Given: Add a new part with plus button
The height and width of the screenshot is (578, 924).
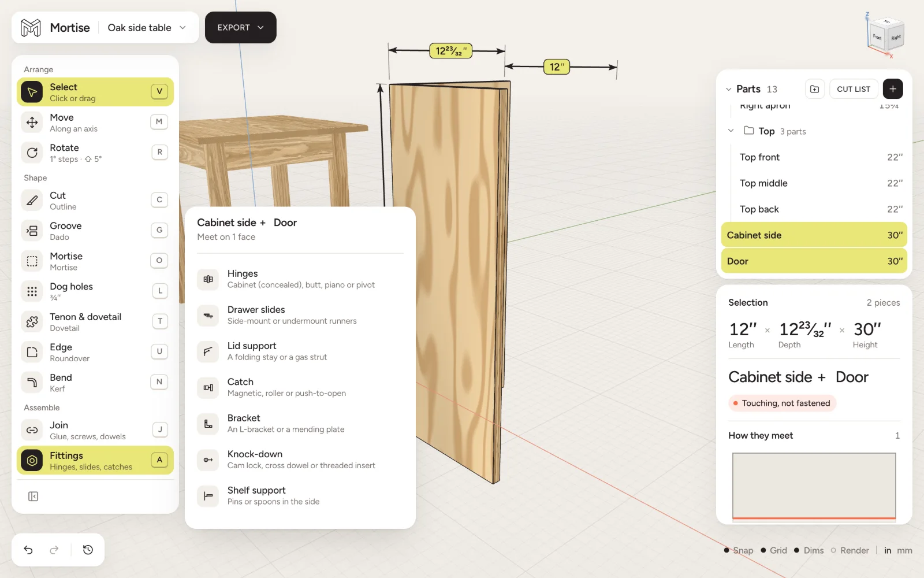Looking at the screenshot, I should pos(893,89).
